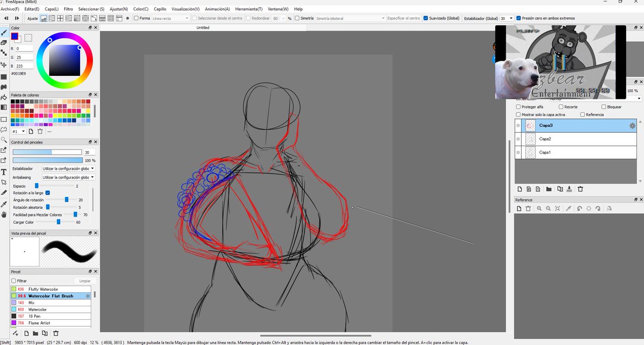Click the Redo arrow in toolbar
The width and height of the screenshot is (644, 345).
pos(16,18)
